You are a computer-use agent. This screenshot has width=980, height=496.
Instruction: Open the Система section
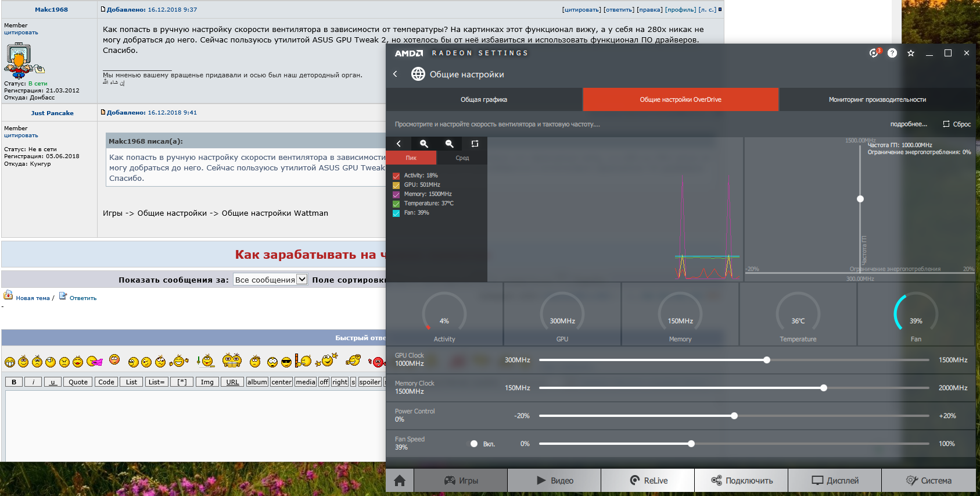pyautogui.click(x=929, y=480)
